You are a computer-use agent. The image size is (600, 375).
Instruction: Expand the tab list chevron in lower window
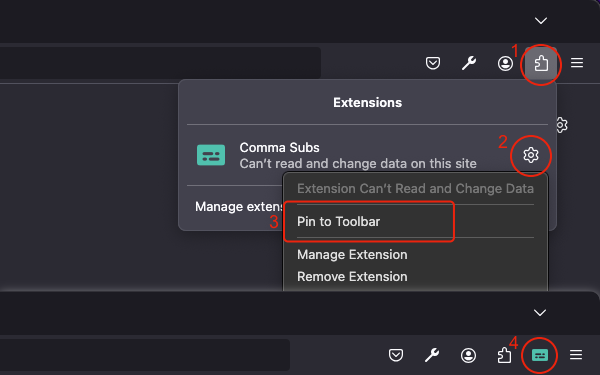540,313
